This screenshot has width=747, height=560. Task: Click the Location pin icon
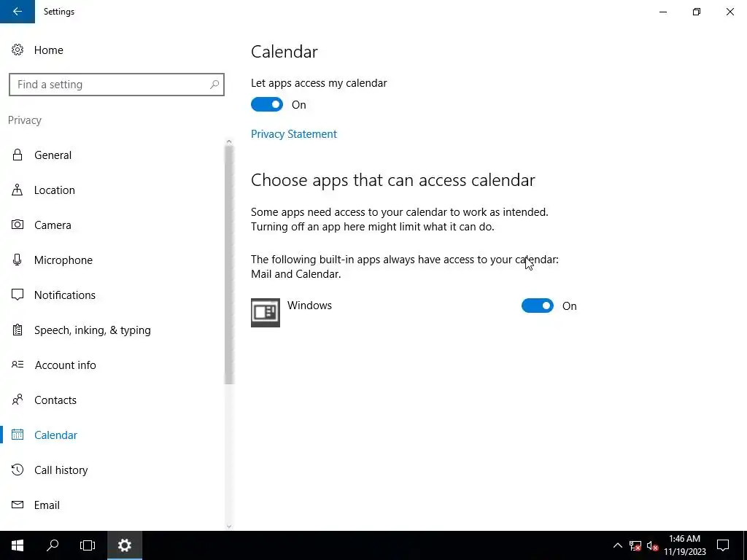pos(18,190)
